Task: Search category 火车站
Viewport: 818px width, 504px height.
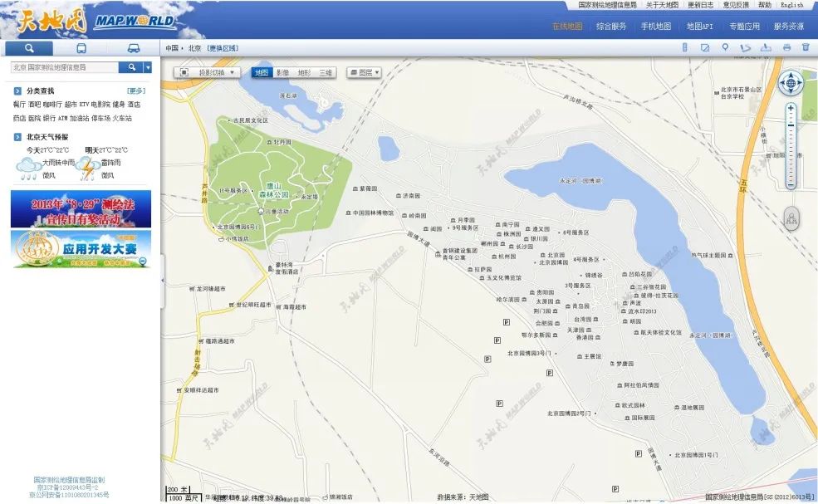Action: (122, 119)
